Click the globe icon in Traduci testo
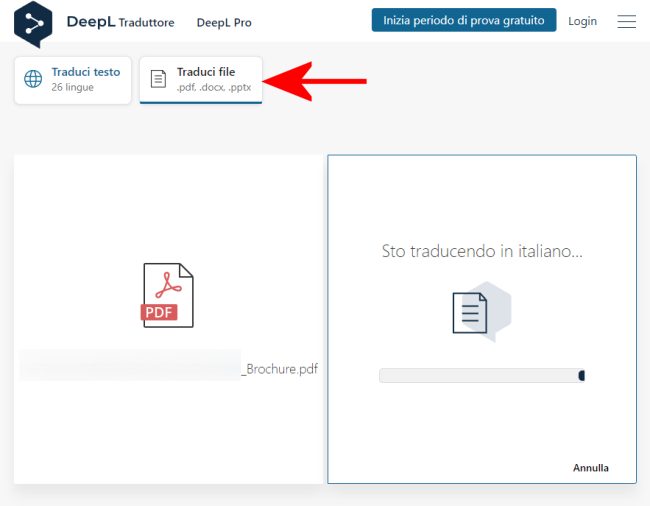Screen dimensions: 650x506 coord(33,79)
